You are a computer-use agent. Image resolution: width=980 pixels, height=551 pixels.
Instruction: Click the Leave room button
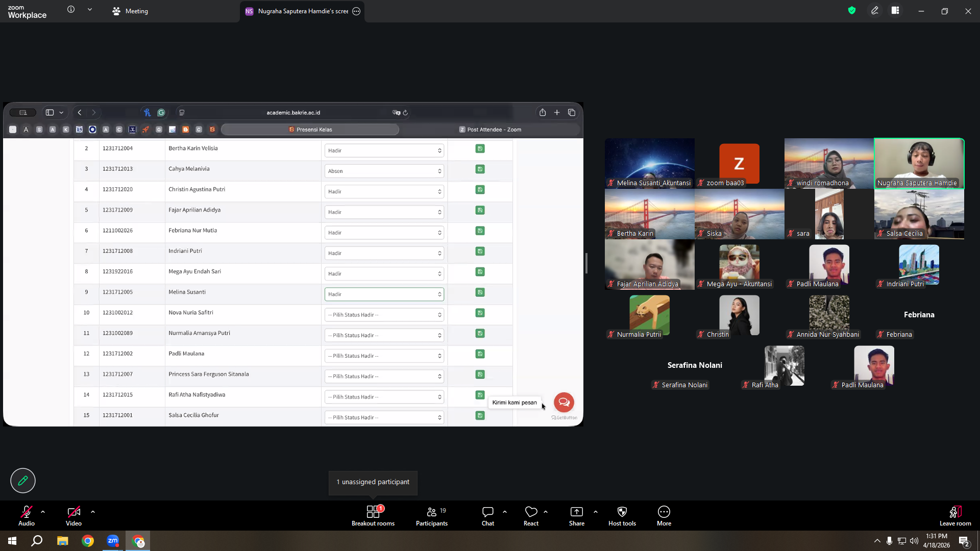[x=955, y=516]
